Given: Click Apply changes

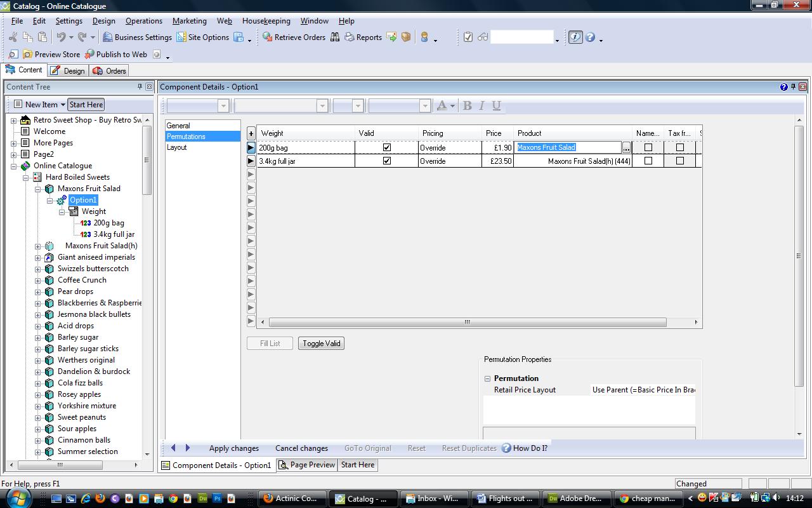Looking at the screenshot, I should coord(233,448).
